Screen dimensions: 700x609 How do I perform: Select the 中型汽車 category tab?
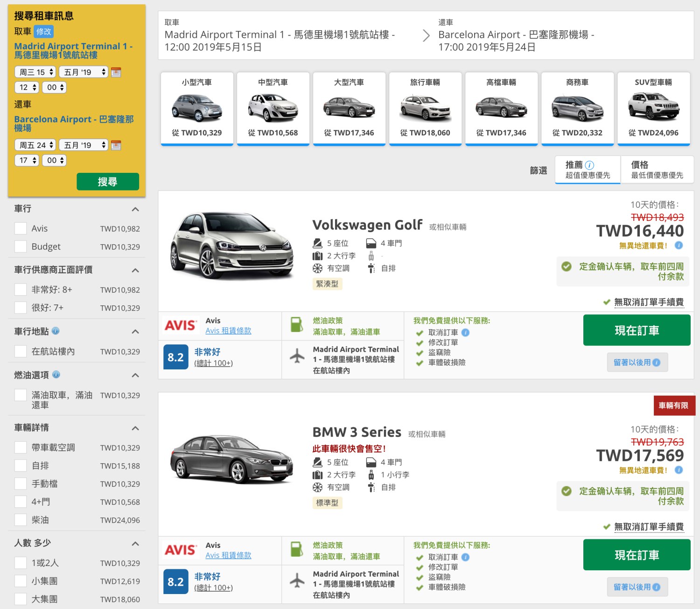(x=273, y=109)
